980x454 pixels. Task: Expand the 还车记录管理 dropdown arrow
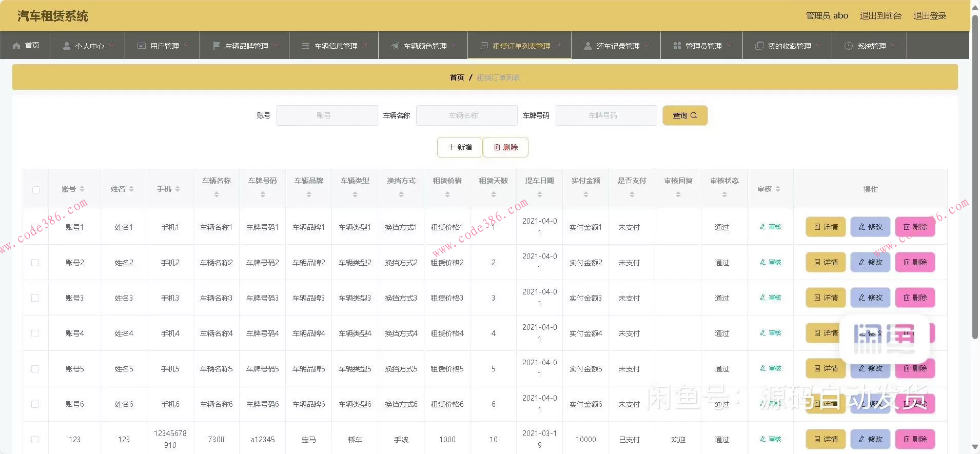(x=647, y=45)
